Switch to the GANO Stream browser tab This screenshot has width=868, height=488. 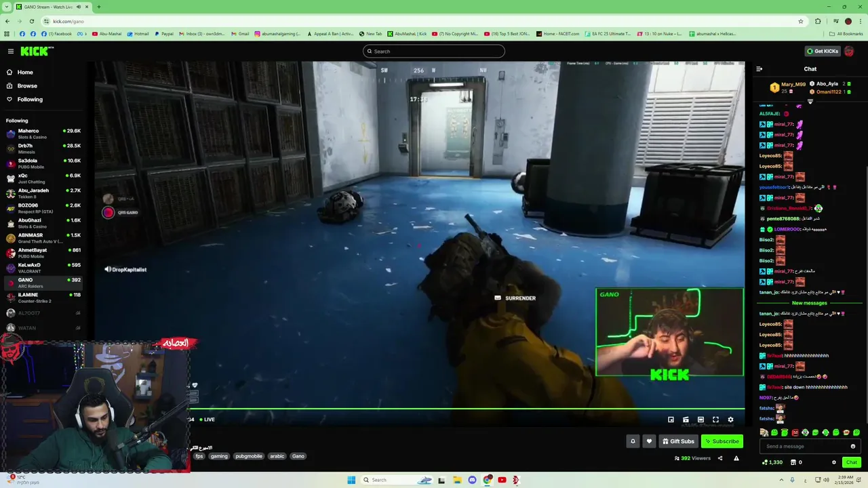click(53, 7)
